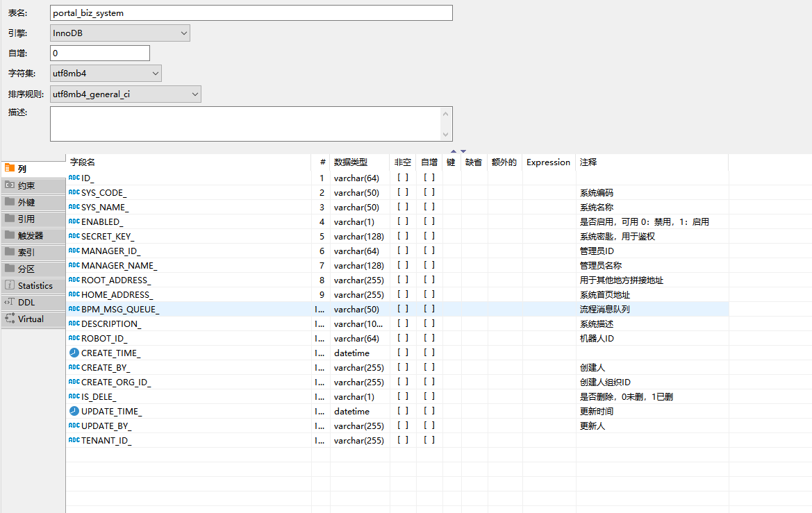Toggle 非空 checkbox for ENABLED_ row
This screenshot has width=812, height=513.
tap(403, 221)
